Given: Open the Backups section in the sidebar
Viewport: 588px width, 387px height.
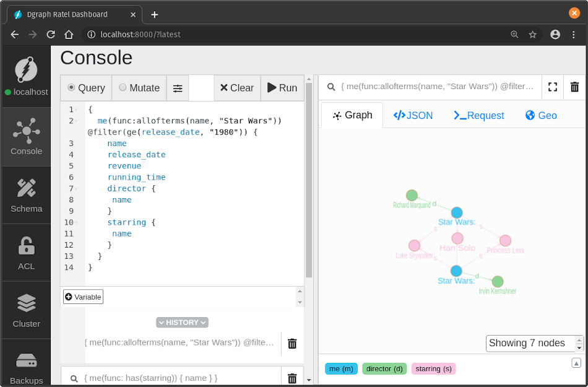Looking at the screenshot, I should (26, 367).
